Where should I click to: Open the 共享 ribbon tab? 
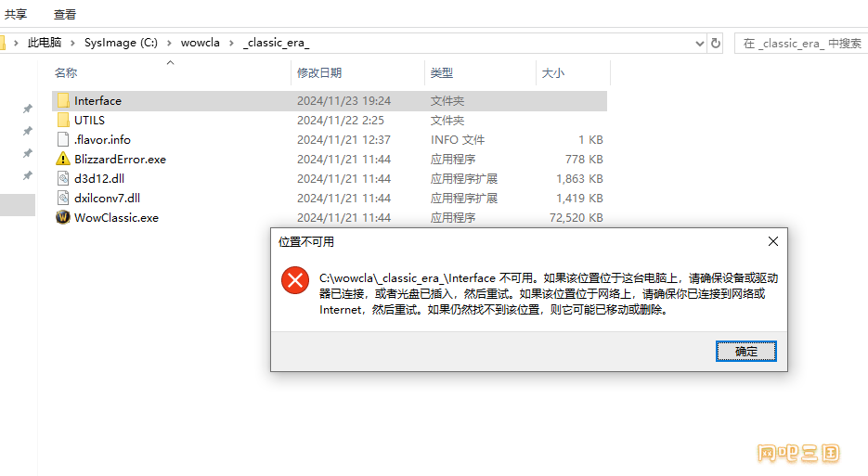(16, 15)
